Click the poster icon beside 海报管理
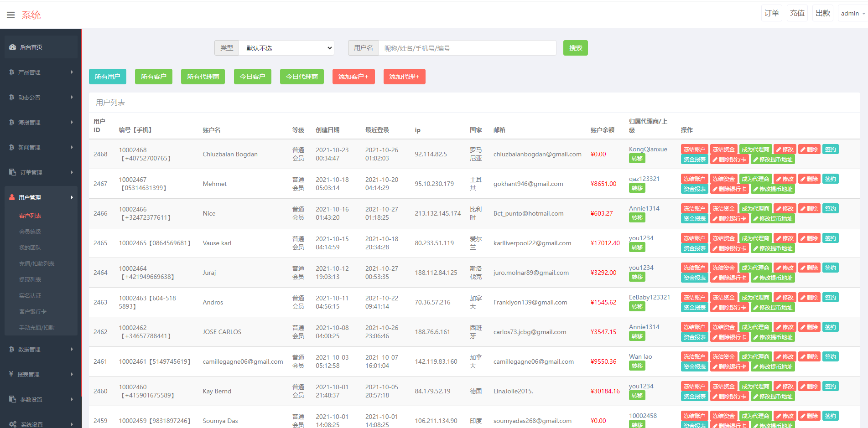 point(11,122)
